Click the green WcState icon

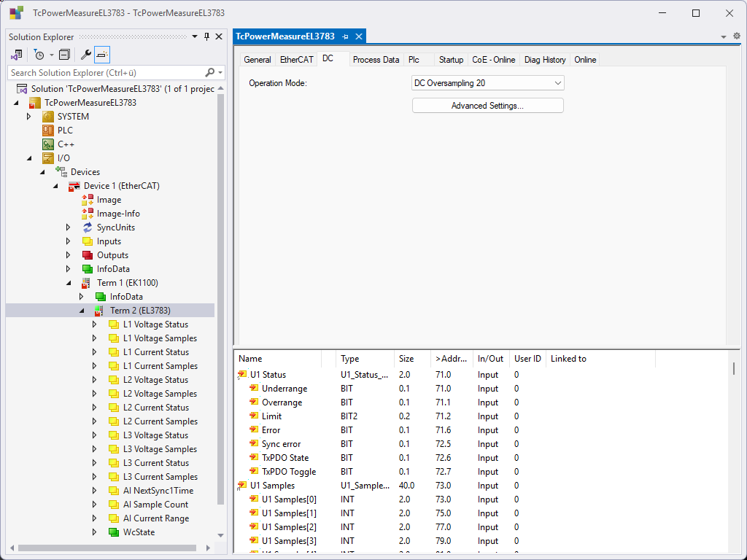[113, 532]
